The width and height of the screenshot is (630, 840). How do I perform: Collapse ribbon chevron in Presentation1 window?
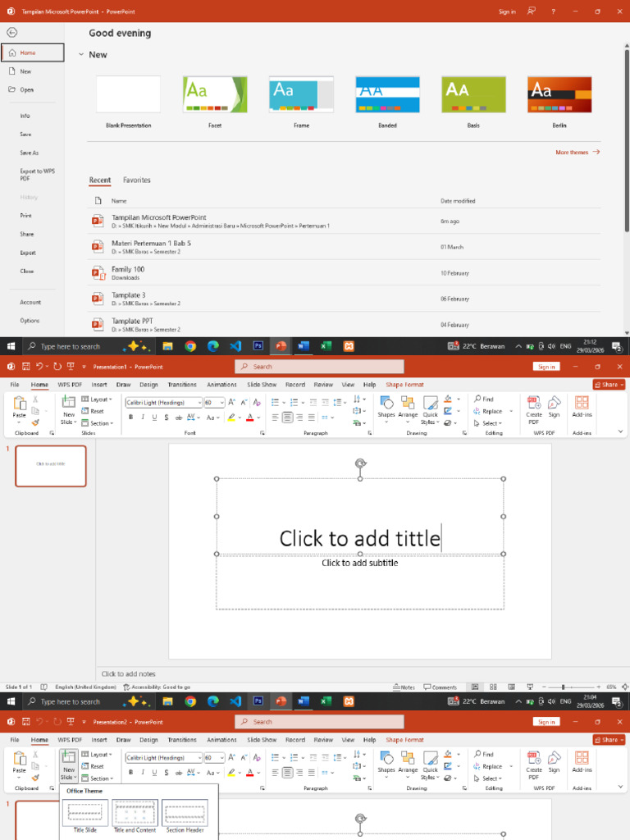point(620,431)
